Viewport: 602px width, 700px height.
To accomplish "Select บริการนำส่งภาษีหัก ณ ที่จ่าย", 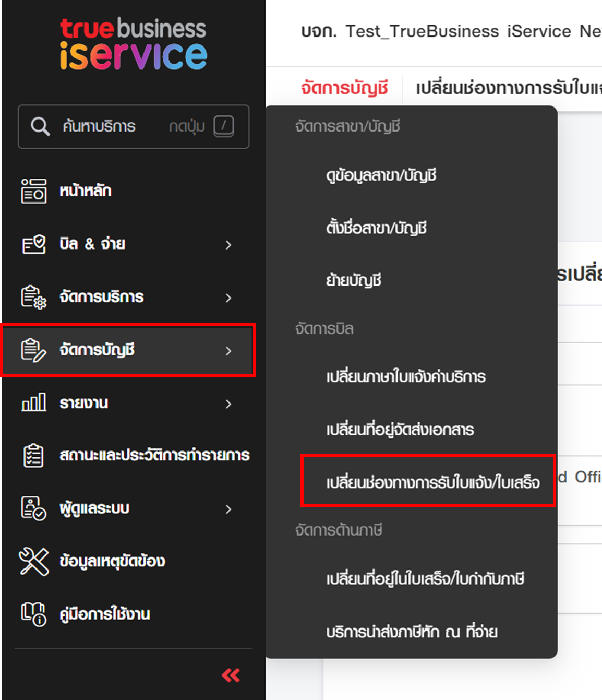I will coord(412,632).
